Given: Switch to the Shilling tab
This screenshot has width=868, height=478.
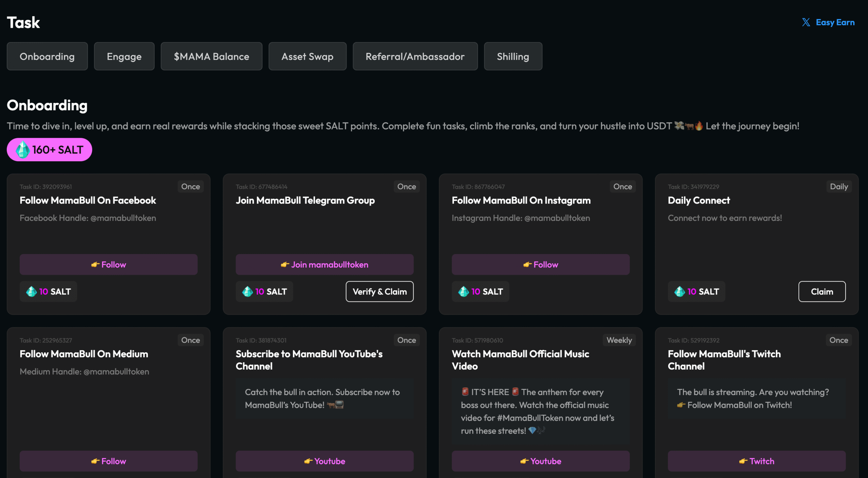Looking at the screenshot, I should click(513, 56).
